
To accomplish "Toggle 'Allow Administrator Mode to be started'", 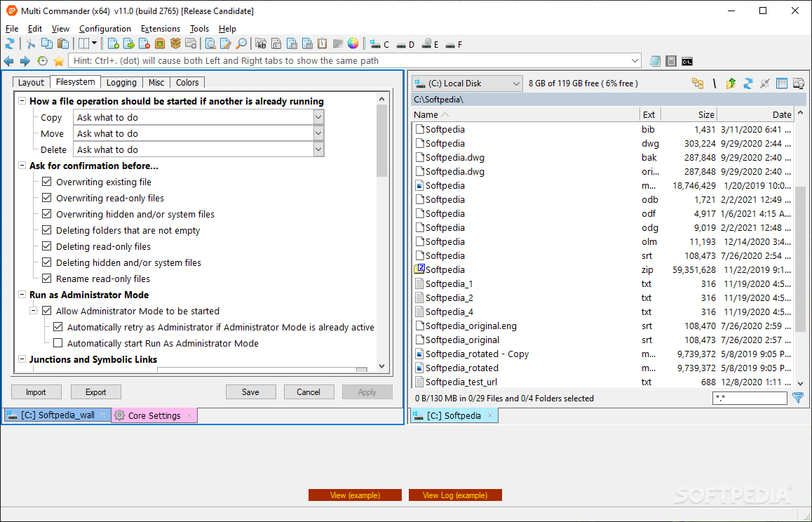I will [x=46, y=311].
